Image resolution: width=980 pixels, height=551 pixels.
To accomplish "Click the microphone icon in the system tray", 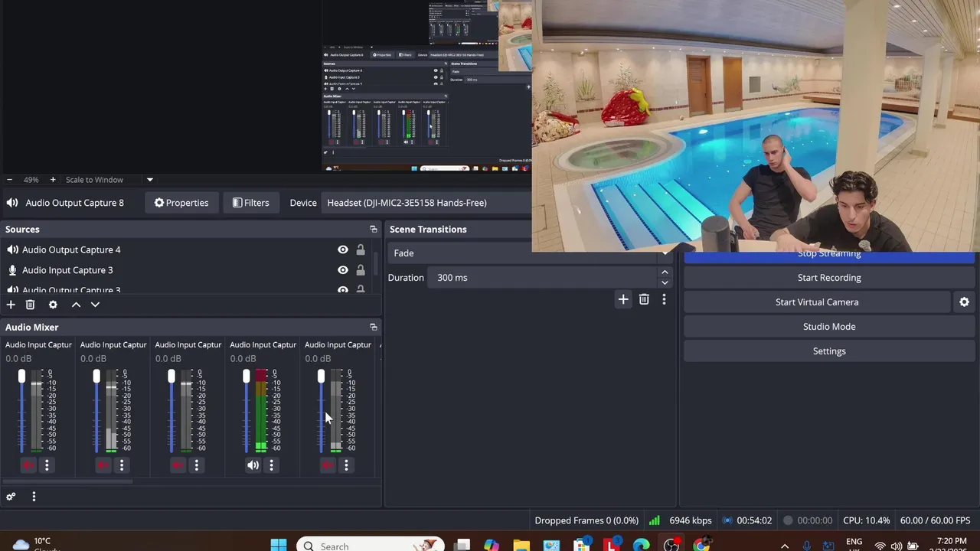I will [807, 546].
